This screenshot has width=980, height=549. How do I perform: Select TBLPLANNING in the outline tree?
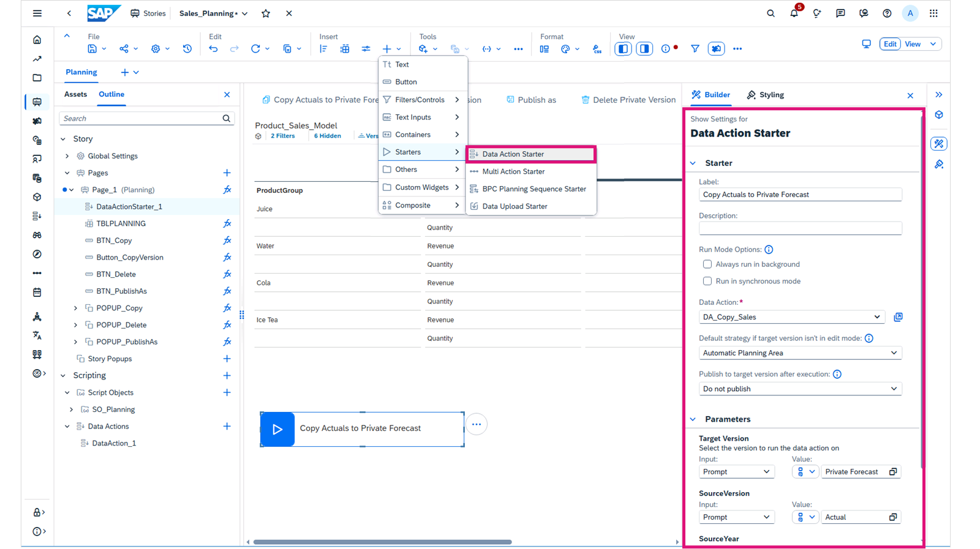[121, 223]
